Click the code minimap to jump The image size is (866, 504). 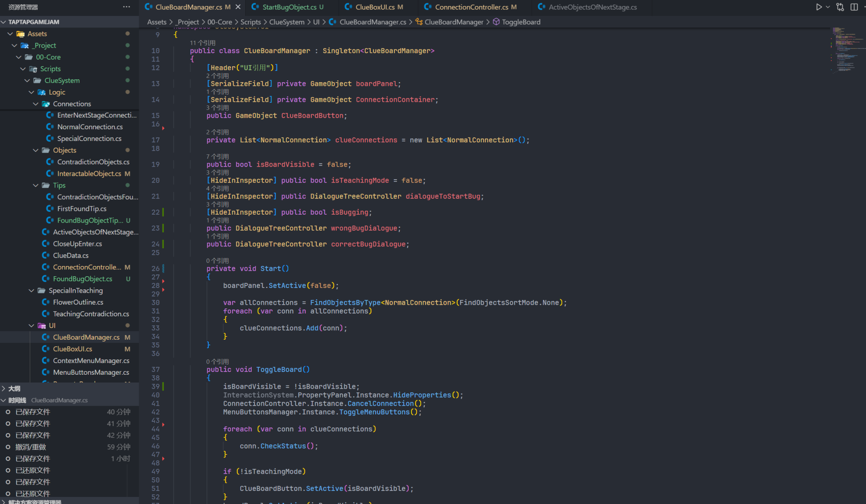[x=845, y=51]
